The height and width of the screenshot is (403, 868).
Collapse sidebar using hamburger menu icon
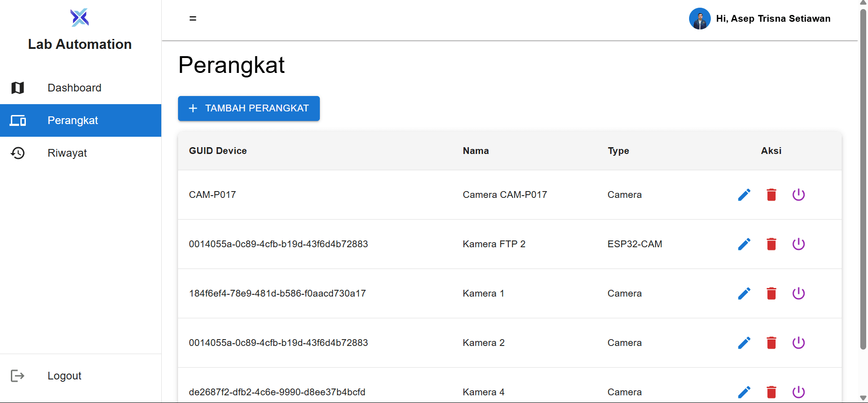[193, 19]
